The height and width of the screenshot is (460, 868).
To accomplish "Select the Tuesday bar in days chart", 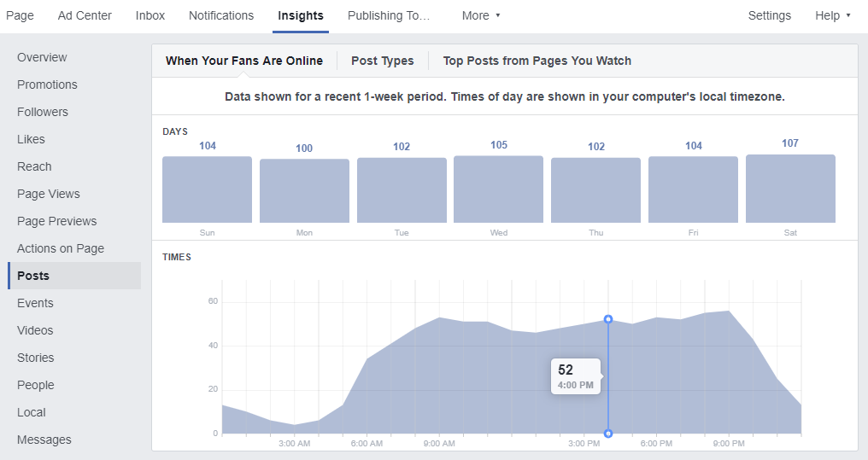I will (402, 190).
